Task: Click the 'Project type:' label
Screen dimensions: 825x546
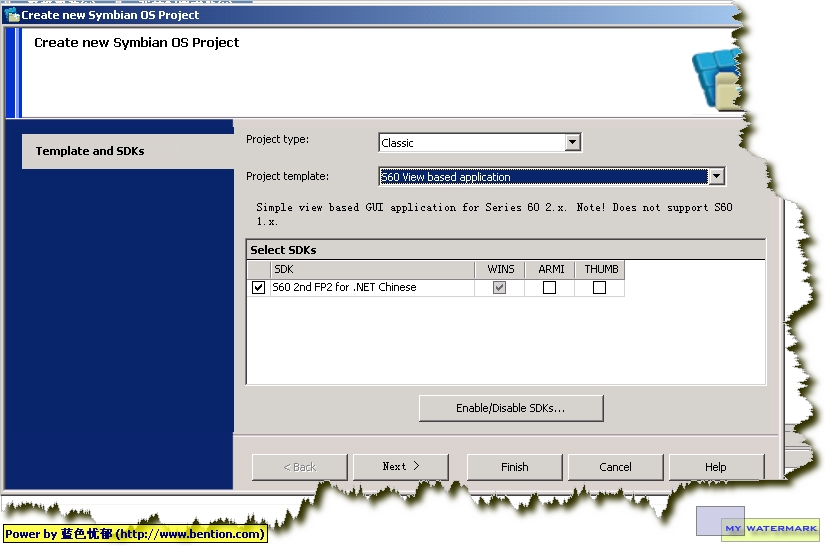Action: pos(277,139)
